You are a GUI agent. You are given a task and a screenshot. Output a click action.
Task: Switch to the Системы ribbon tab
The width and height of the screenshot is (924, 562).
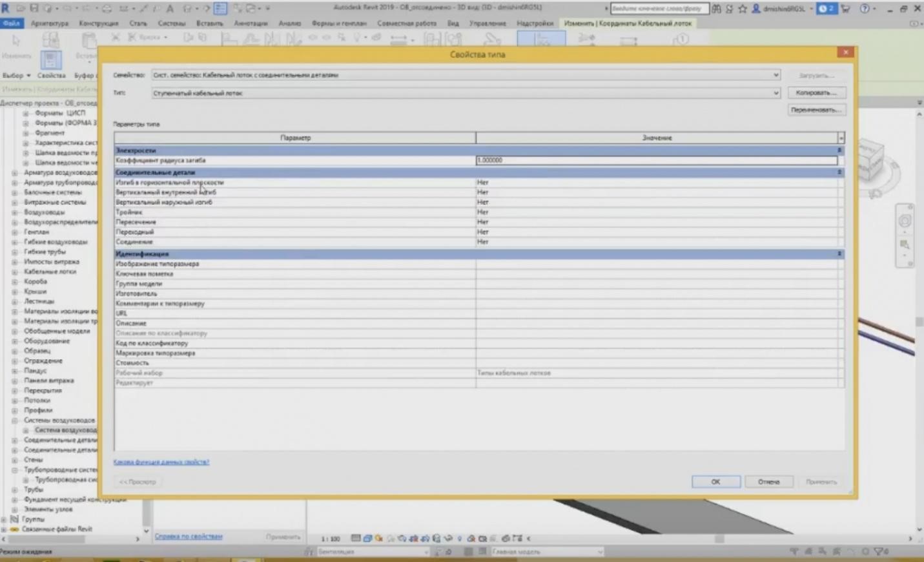tap(172, 23)
